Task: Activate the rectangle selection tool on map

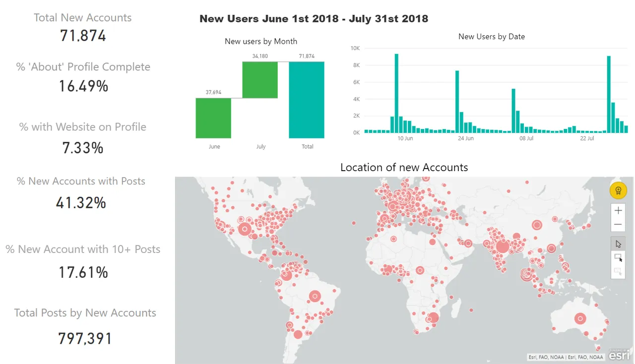Action: [618, 258]
